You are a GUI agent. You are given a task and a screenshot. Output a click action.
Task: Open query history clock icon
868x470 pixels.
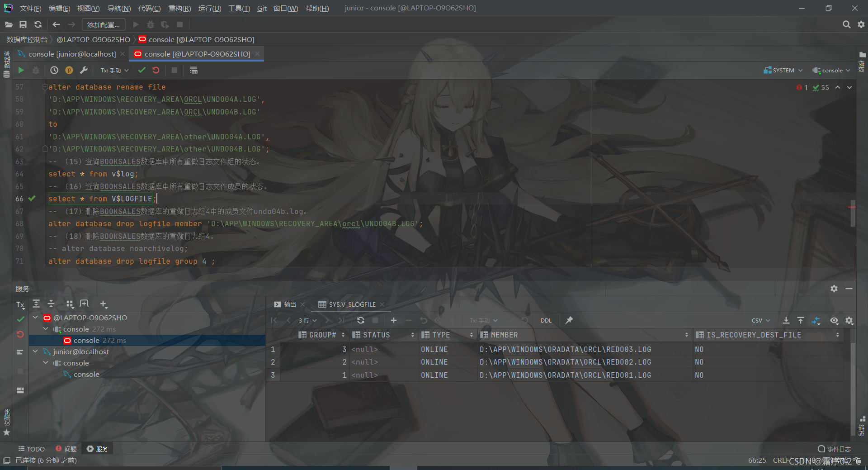click(54, 70)
